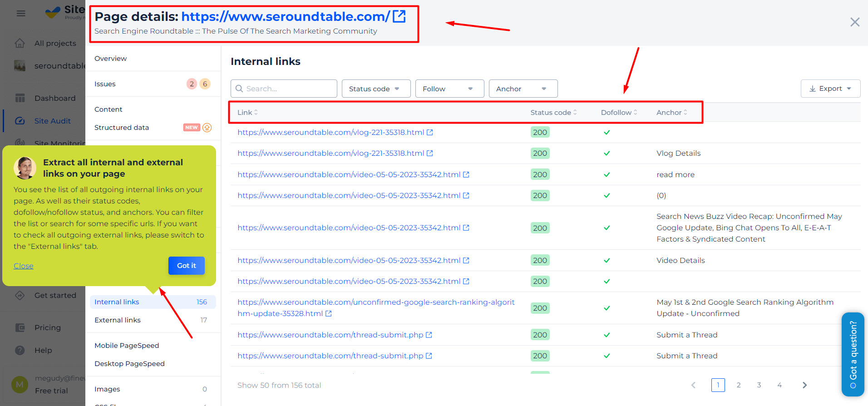
Task: Open external icon for unconfirmed-google-search link
Action: (x=329, y=313)
